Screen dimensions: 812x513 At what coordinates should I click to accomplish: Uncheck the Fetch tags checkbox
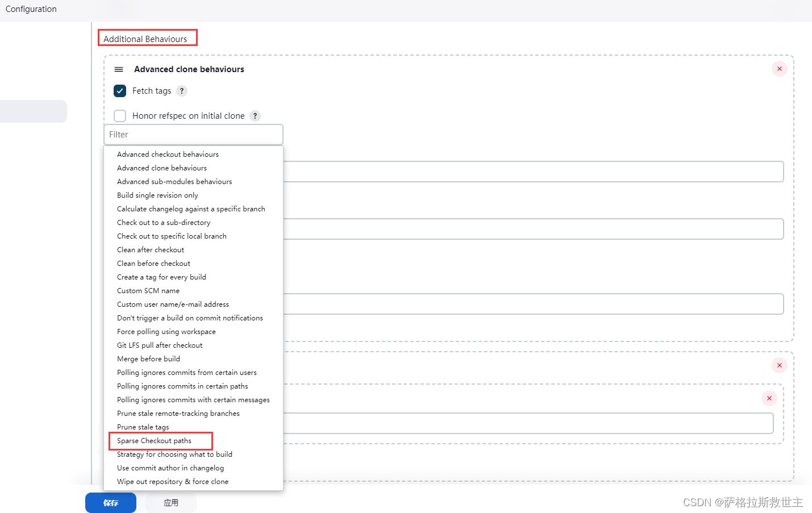point(119,90)
